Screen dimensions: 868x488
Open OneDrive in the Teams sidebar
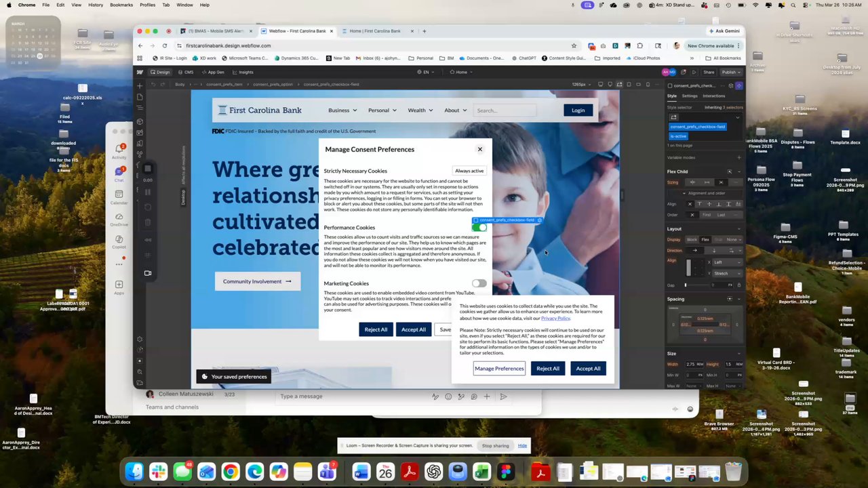point(119,219)
